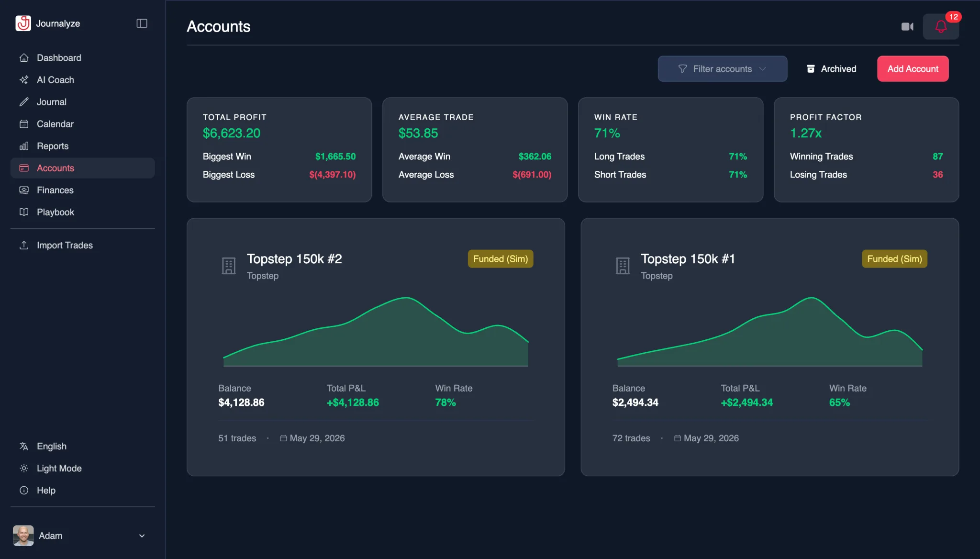Click the Import Trades upload icon
The width and height of the screenshot is (980, 559).
24,245
